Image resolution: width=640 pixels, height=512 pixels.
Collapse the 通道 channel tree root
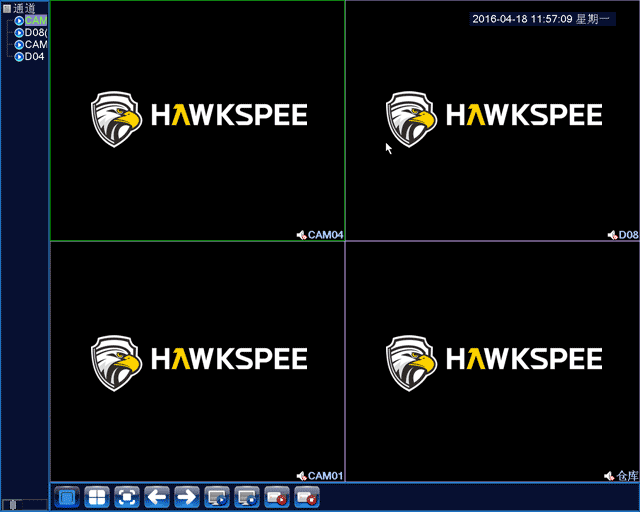(7, 9)
